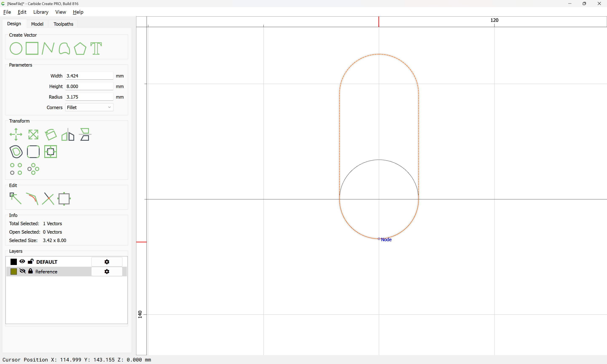Activate the Move transform tool
The width and height of the screenshot is (607, 364).
click(x=16, y=134)
